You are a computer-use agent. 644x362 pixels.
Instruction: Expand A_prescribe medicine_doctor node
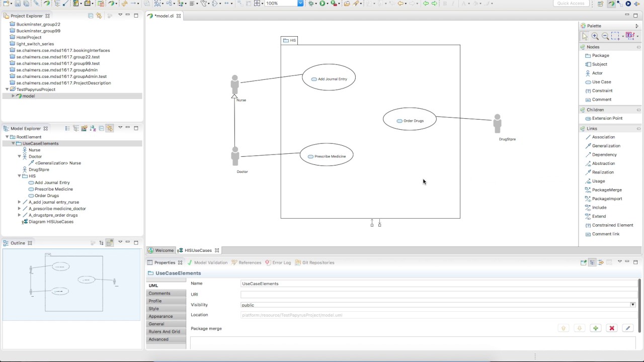click(x=19, y=209)
